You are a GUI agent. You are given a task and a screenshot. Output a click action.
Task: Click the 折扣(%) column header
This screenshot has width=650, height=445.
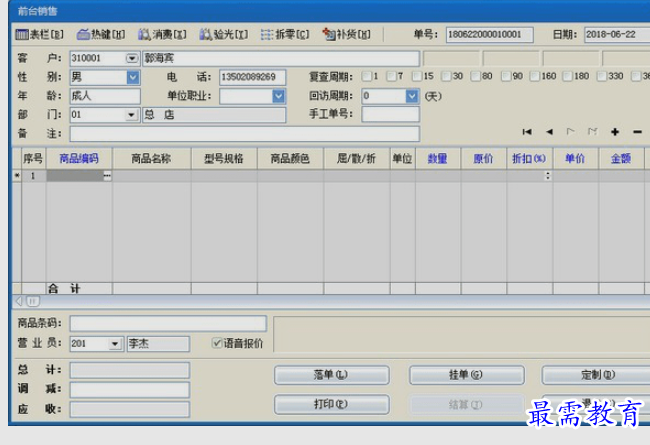pos(529,158)
